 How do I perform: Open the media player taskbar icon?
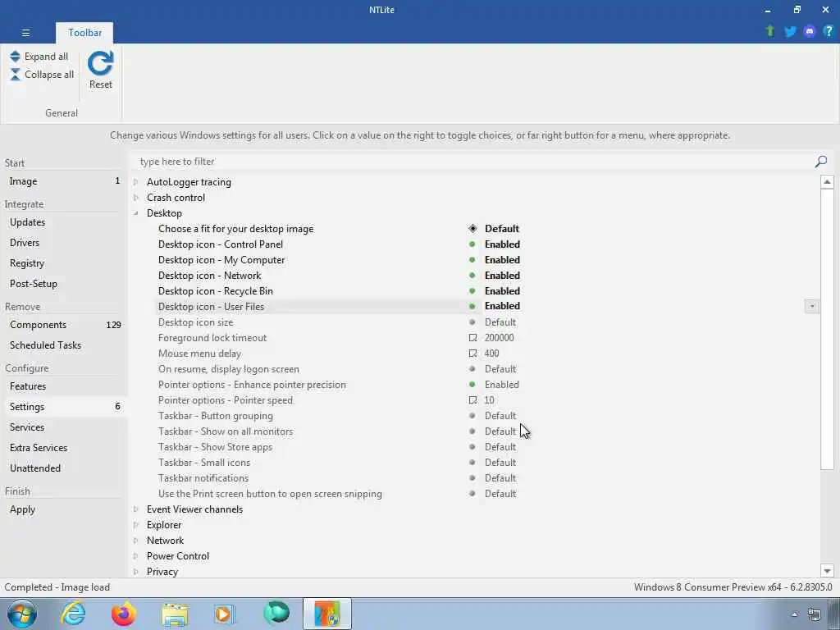click(x=225, y=614)
